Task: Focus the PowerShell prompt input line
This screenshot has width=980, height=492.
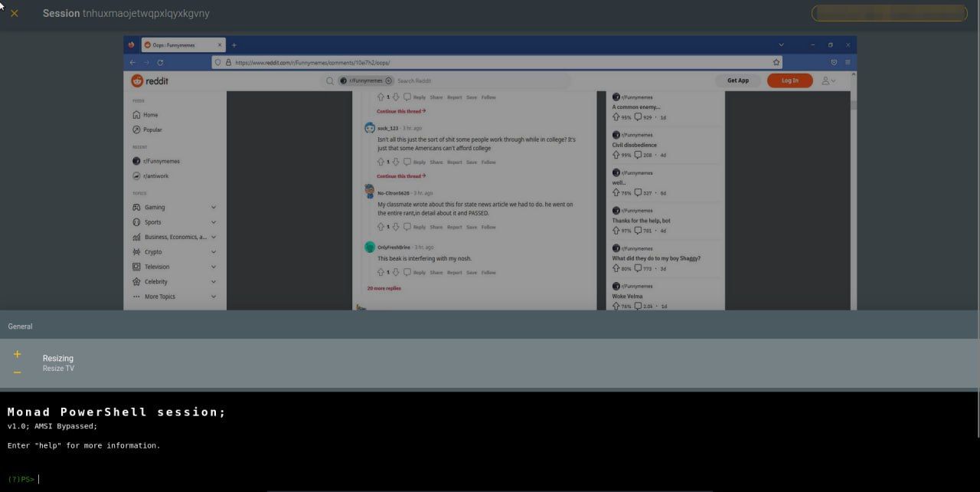Action: tap(490, 479)
